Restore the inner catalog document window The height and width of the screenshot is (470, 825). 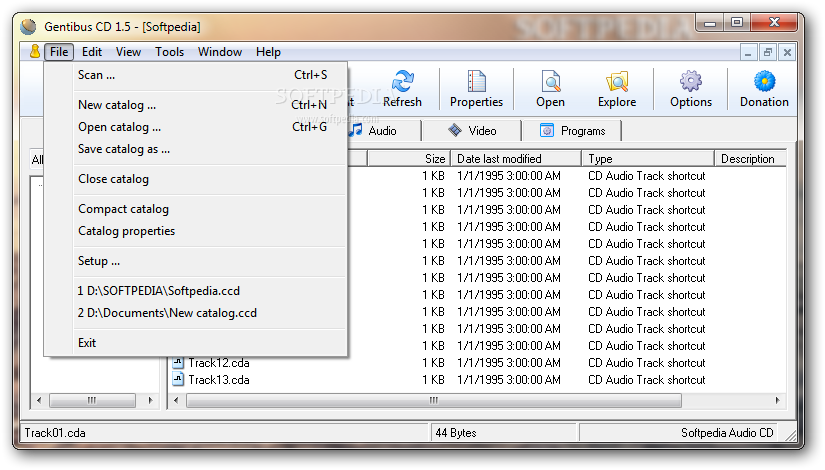768,52
